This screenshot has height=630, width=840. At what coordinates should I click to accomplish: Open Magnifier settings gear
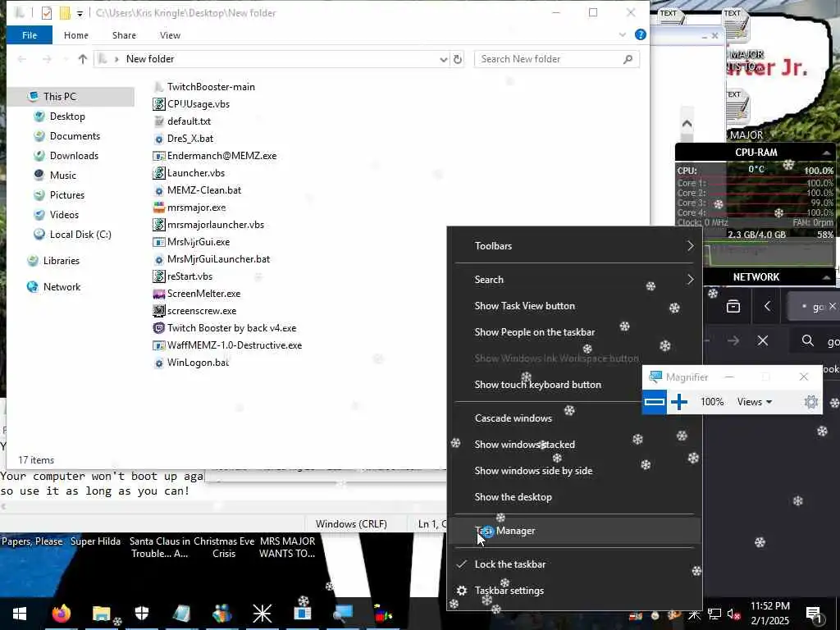pos(811,402)
